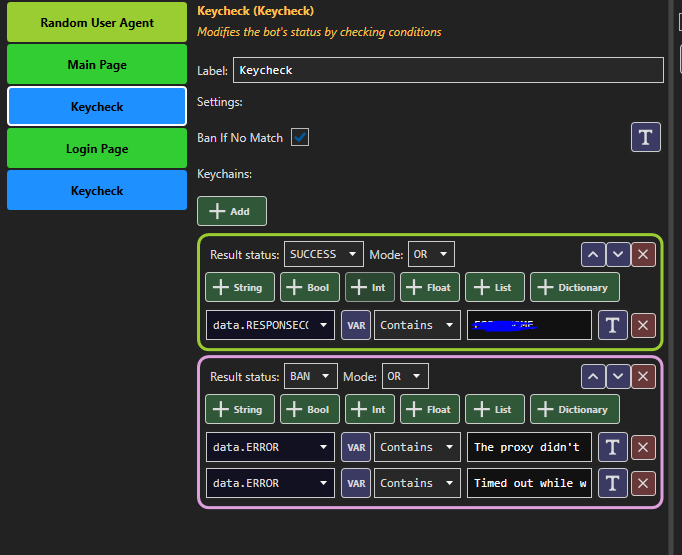Click the 'Timed out while w' value field
This screenshot has height=555, width=682.
pyautogui.click(x=529, y=483)
